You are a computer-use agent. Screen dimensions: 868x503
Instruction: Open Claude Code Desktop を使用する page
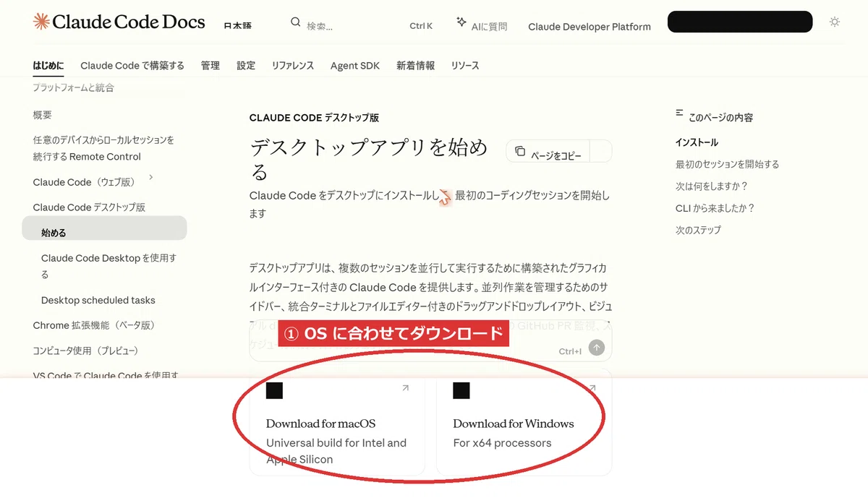[109, 266]
